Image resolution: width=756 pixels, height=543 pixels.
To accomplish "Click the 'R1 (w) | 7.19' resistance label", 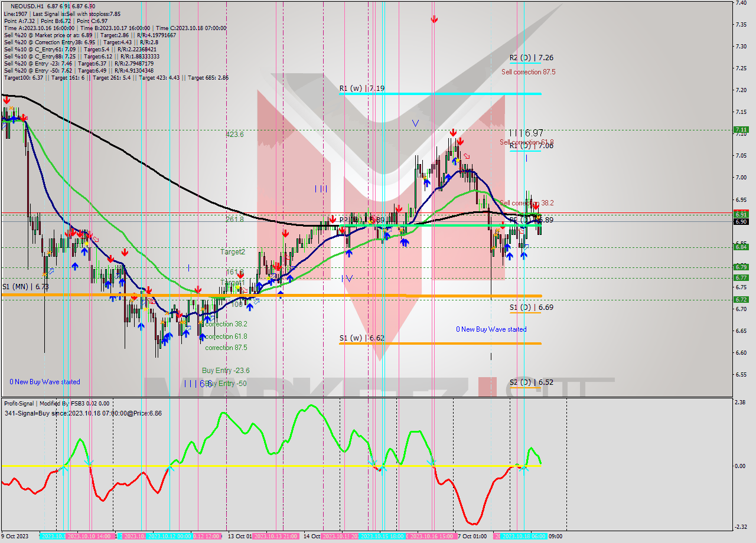I will tap(362, 89).
